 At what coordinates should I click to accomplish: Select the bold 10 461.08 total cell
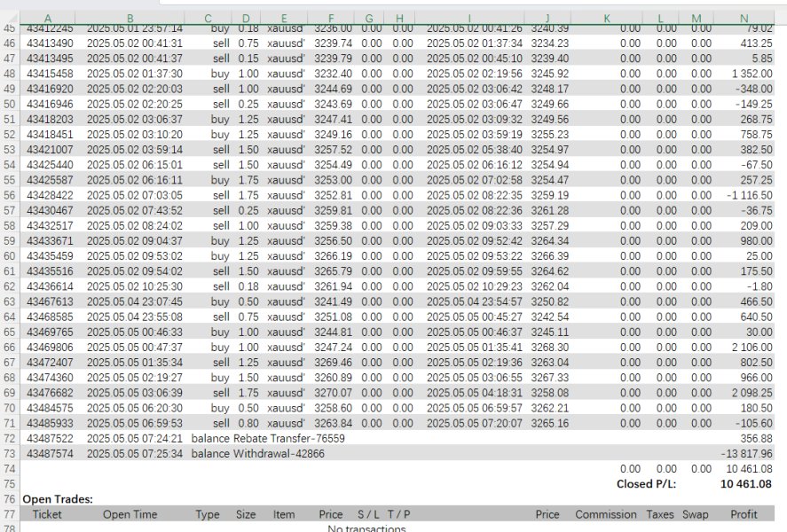pos(746,484)
